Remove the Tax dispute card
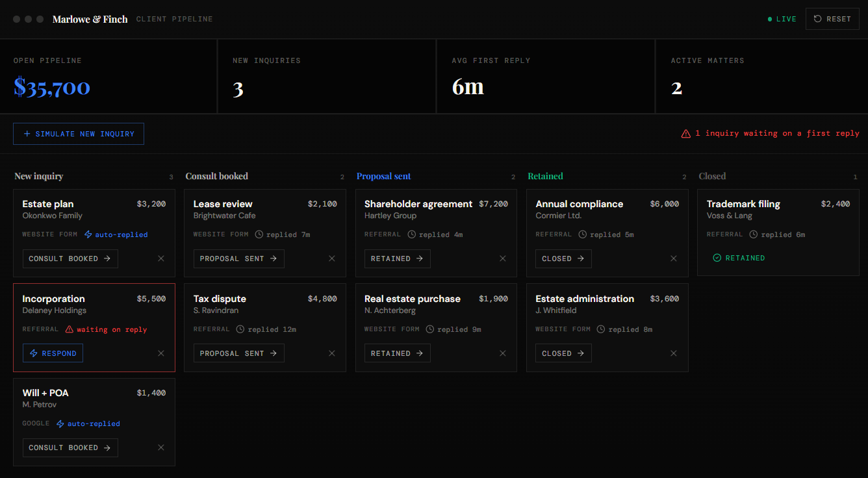This screenshot has height=478, width=868. tap(332, 353)
